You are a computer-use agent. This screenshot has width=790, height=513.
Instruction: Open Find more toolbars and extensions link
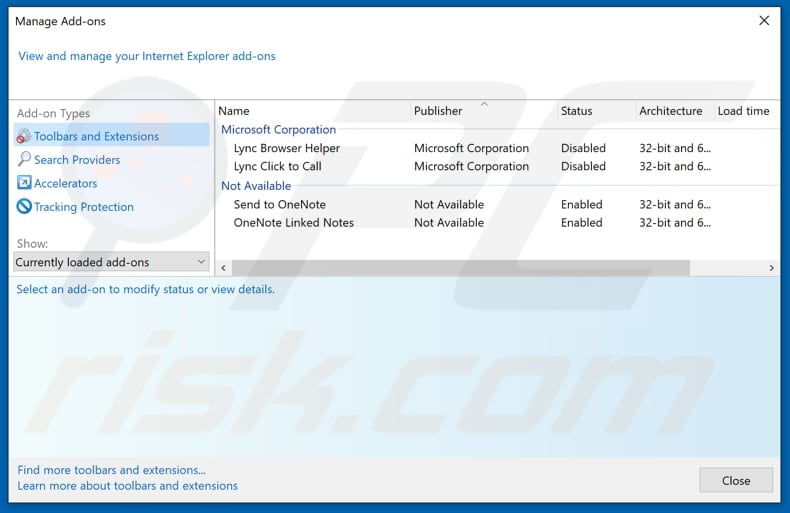pos(111,470)
